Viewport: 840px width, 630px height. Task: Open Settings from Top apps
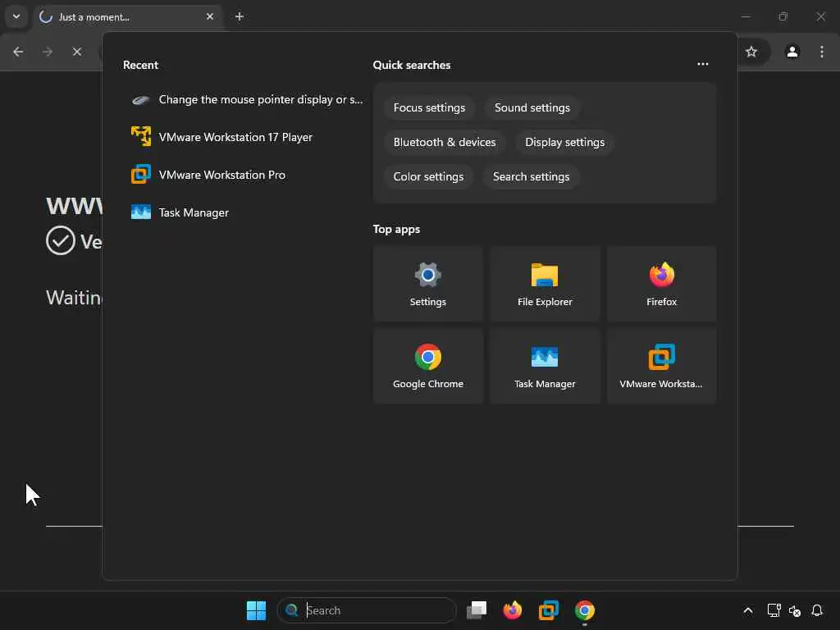click(427, 284)
